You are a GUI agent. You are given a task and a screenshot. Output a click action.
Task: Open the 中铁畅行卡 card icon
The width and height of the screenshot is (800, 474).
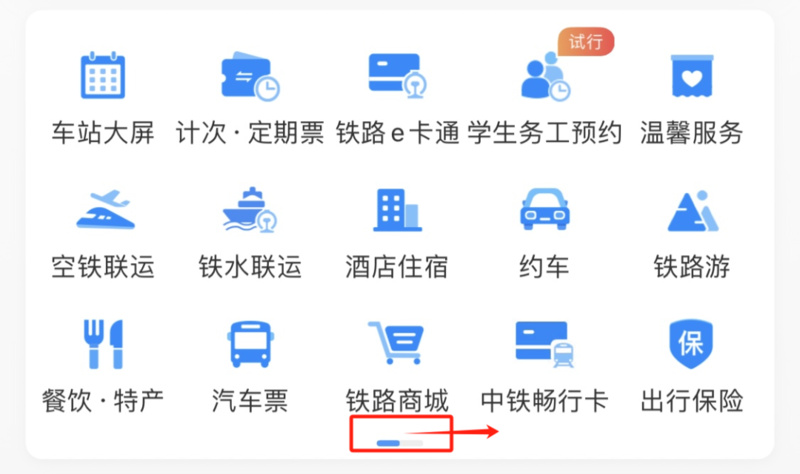pos(544,344)
